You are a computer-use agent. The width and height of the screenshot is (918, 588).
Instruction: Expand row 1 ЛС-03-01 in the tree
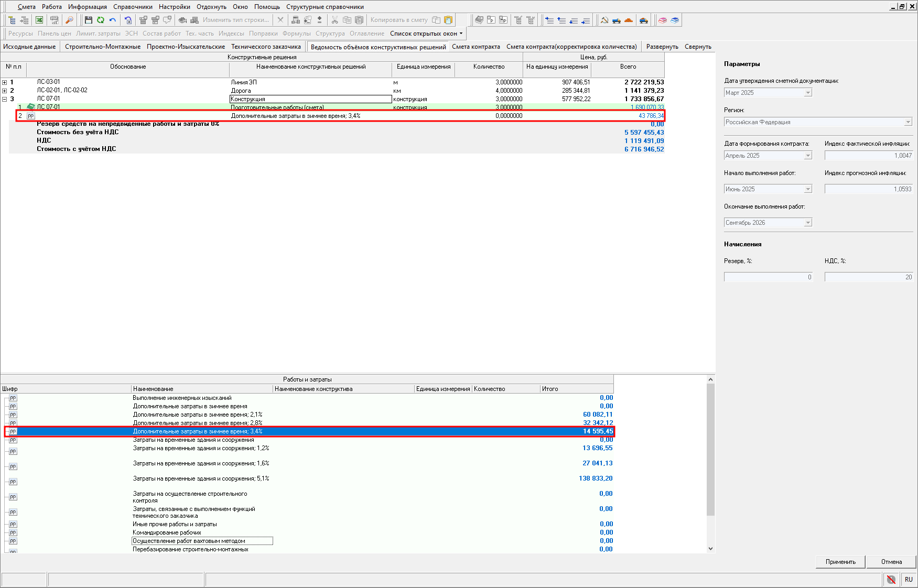5,82
